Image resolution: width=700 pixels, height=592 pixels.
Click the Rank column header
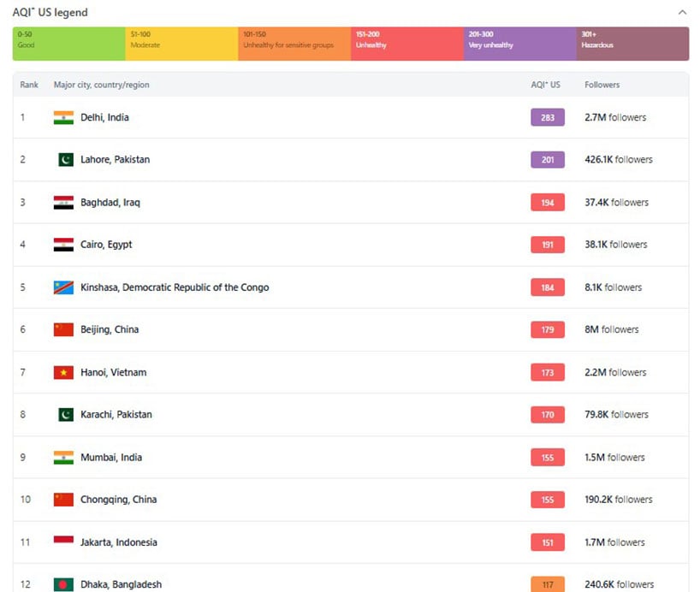pos(29,85)
